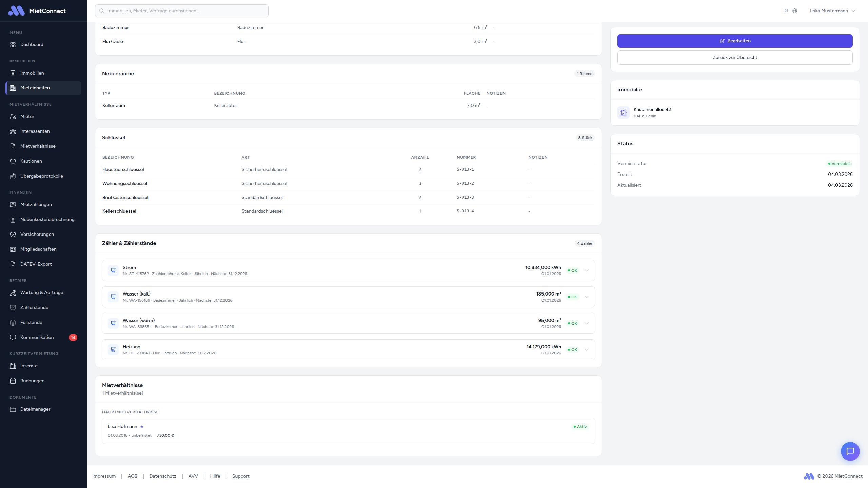Click Zurück zur Übersicht button
The image size is (868, 488).
point(735,58)
